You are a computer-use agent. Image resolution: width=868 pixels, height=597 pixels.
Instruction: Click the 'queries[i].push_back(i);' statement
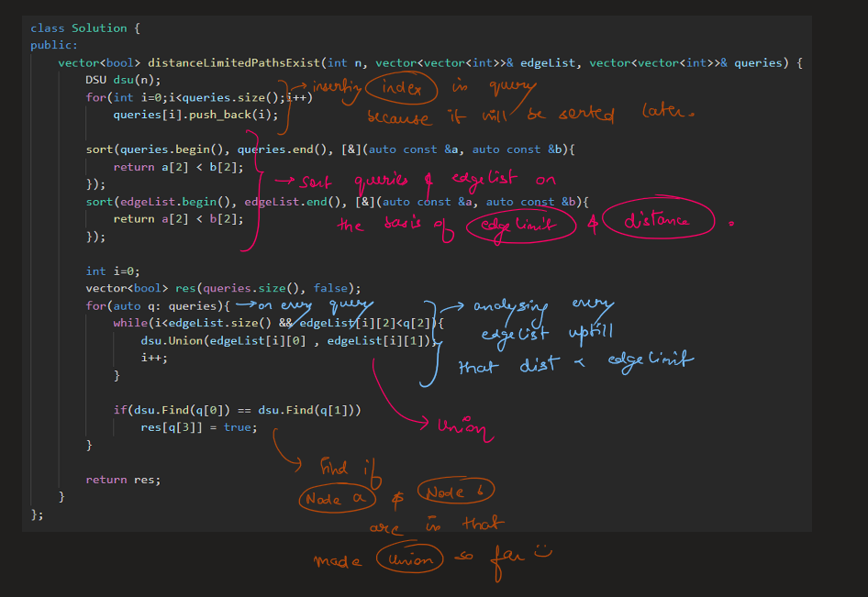195,115
